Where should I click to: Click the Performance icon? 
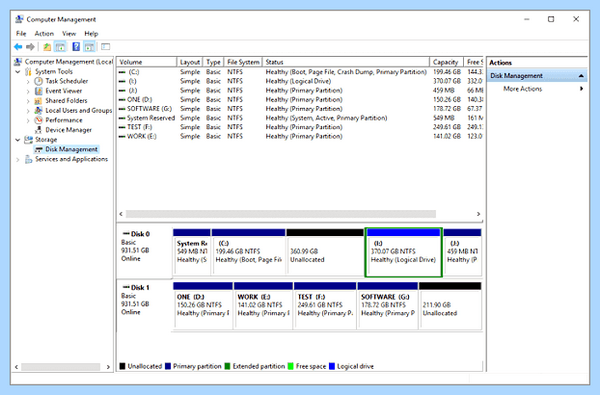pos(38,120)
